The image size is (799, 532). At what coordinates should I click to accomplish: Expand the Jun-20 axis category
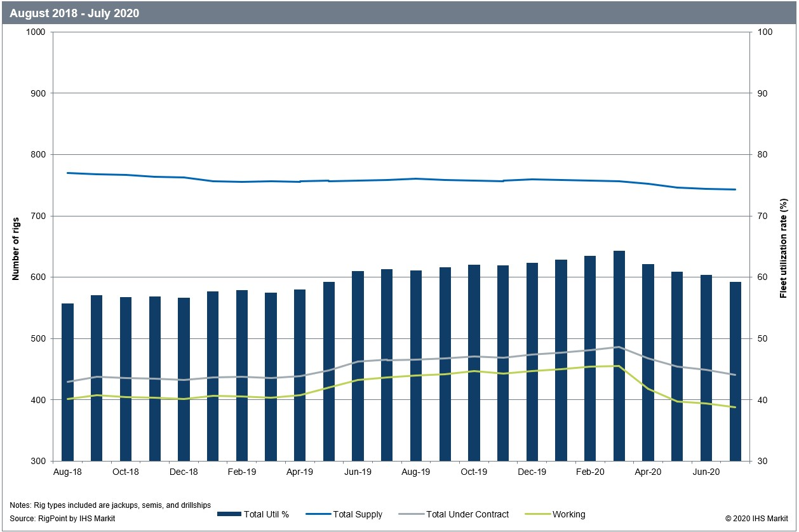click(x=707, y=473)
